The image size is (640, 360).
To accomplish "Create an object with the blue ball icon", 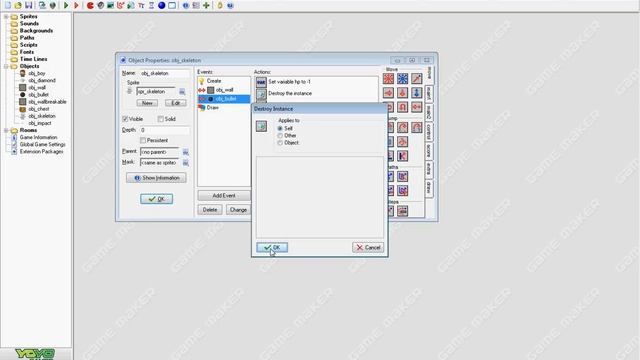I will [x=162, y=5].
